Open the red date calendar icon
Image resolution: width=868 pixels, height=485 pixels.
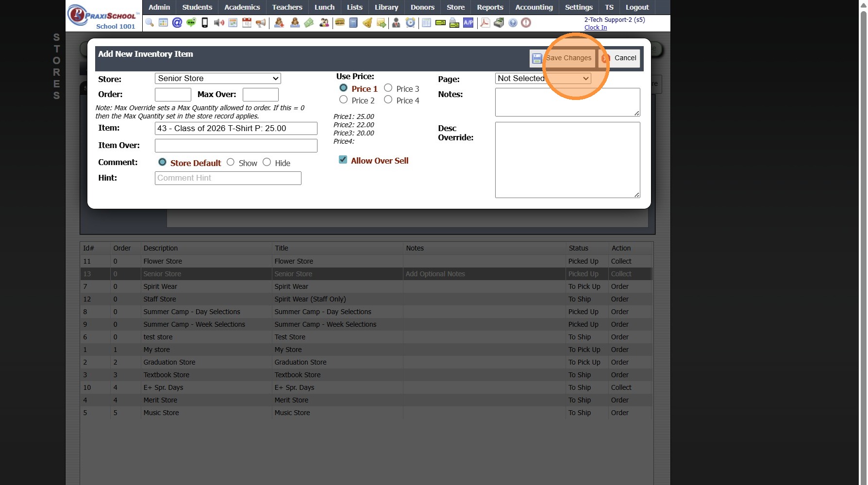click(x=247, y=23)
